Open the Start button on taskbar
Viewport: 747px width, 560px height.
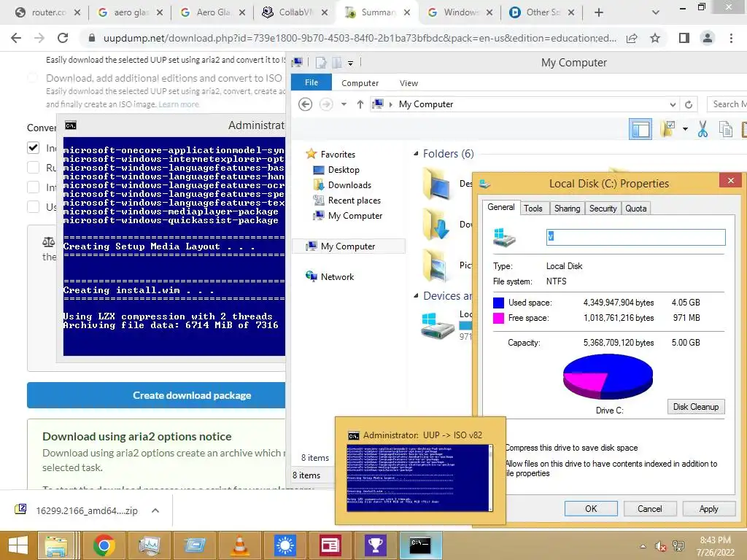coord(18,545)
